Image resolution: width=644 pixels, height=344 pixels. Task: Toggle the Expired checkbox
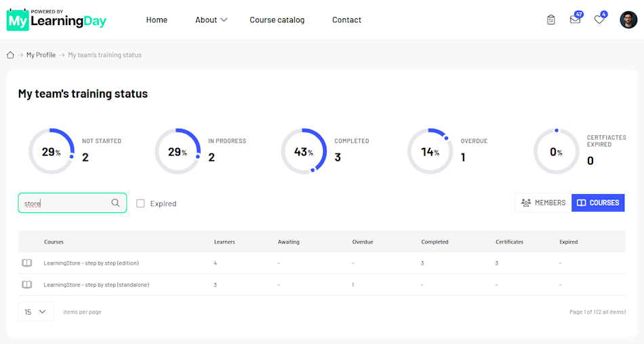tap(140, 204)
